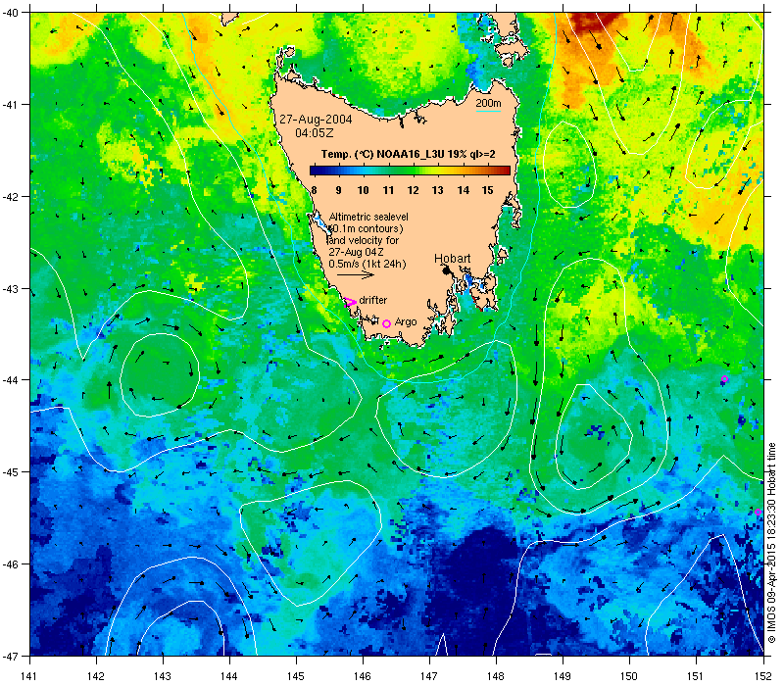Click the black Hobart location marker
784x686 pixels.
(x=446, y=270)
